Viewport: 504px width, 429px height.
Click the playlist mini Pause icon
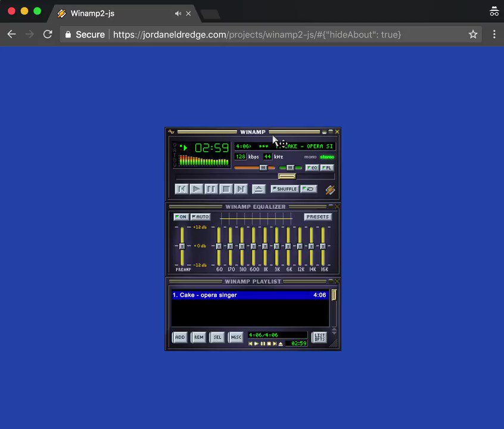(x=263, y=344)
